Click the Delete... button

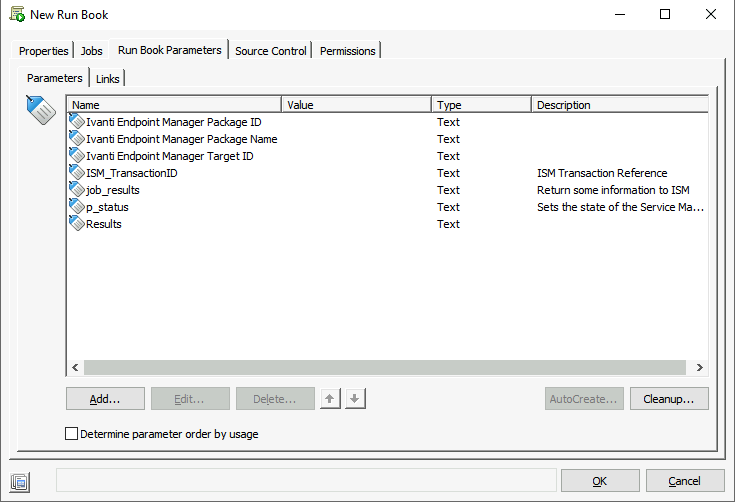point(275,399)
